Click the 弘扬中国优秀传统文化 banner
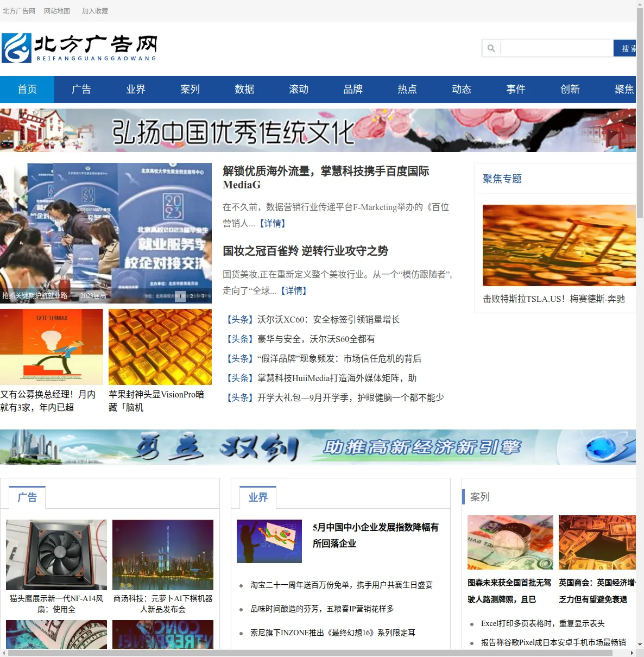Image resolution: width=644 pixels, height=657 pixels. point(318,130)
